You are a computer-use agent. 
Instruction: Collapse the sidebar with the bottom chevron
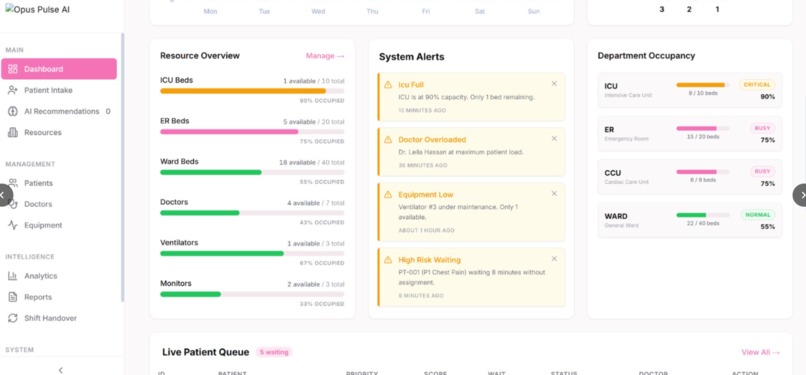(61, 370)
